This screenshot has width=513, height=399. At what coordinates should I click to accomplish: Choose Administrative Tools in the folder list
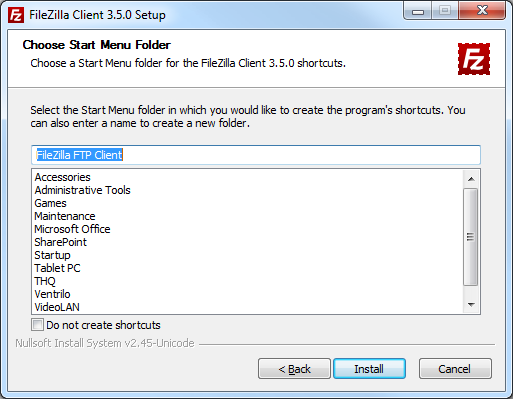pyautogui.click(x=82, y=190)
